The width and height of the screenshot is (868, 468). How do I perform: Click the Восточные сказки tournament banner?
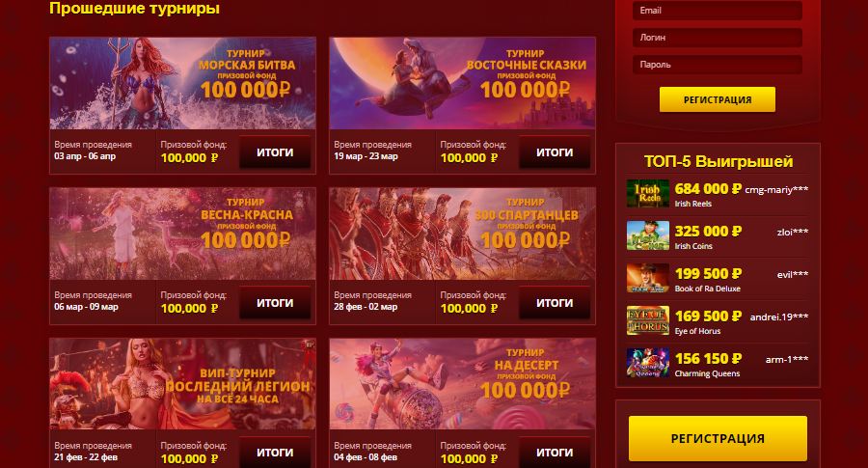pos(462,83)
